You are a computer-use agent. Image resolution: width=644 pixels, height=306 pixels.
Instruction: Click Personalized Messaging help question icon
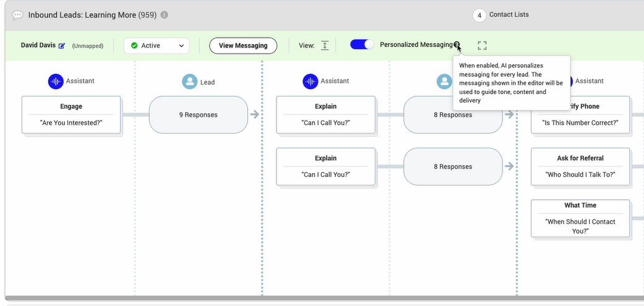(x=457, y=45)
